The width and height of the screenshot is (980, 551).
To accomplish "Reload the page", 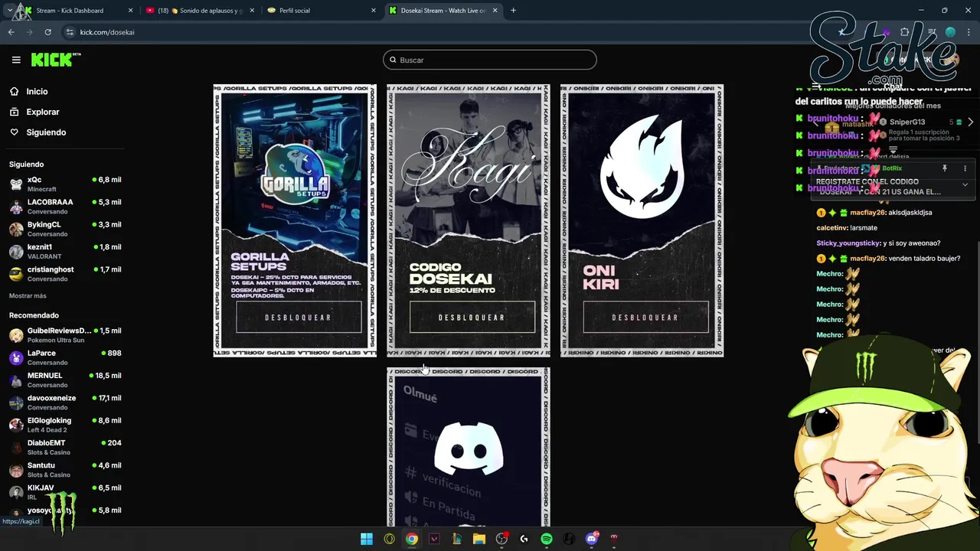I will [47, 32].
